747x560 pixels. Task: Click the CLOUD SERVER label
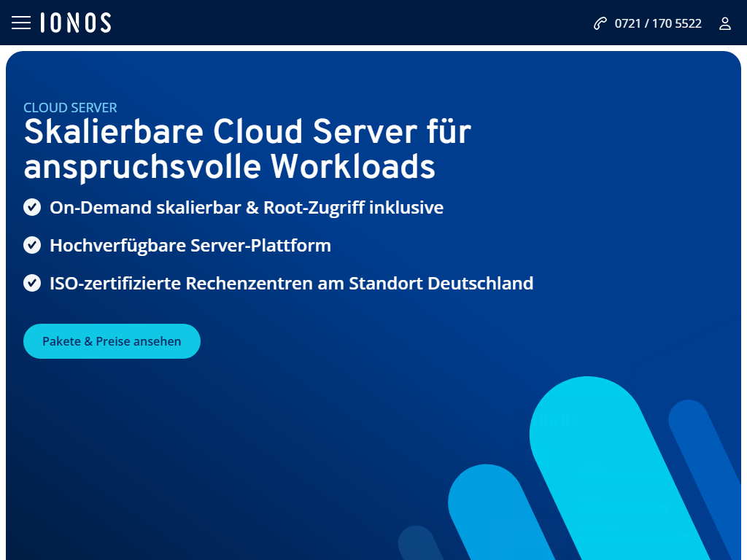[x=71, y=108]
